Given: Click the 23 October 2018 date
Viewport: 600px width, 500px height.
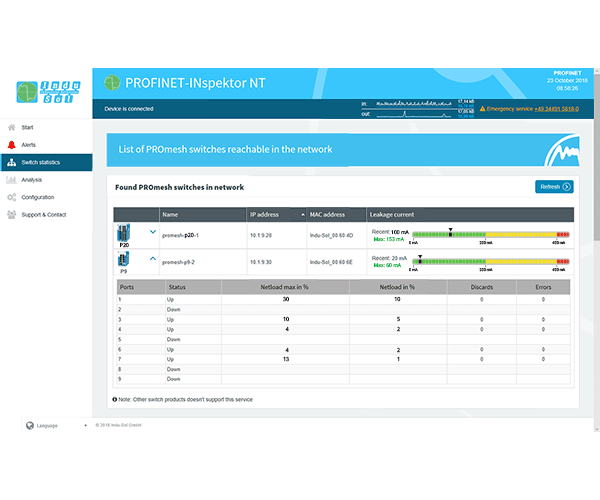Looking at the screenshot, I should [567, 80].
